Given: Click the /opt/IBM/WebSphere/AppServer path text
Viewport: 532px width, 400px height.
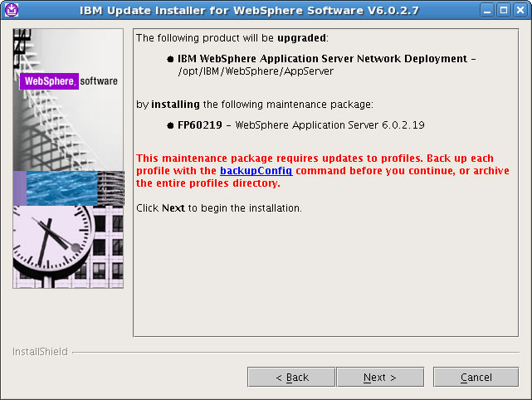Looking at the screenshot, I should [256, 71].
